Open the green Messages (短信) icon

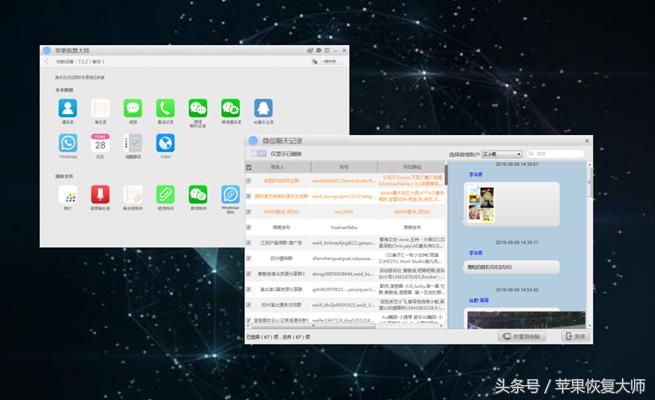(132, 108)
